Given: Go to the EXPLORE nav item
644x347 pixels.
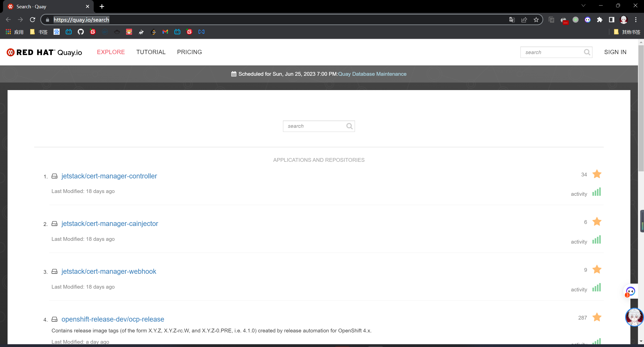Looking at the screenshot, I should tap(111, 52).
